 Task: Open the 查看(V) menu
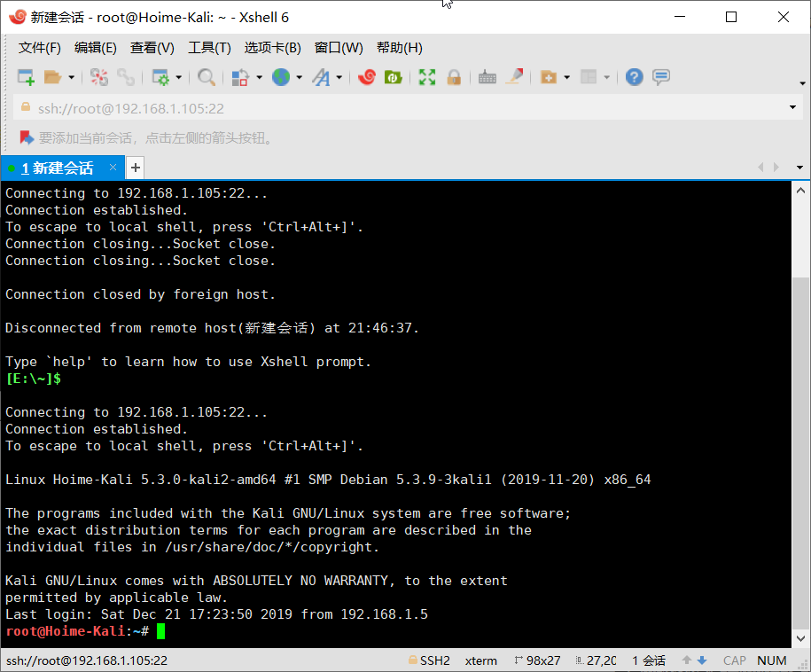(x=152, y=48)
